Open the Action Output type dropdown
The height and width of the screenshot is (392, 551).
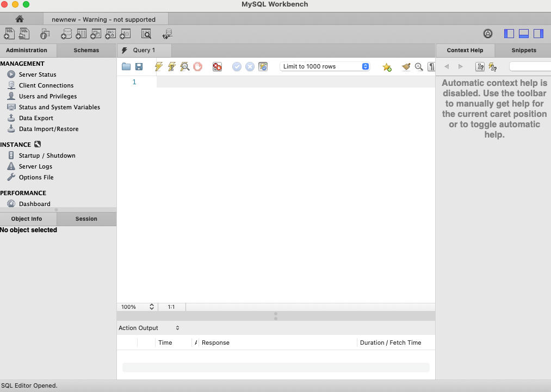pos(150,328)
